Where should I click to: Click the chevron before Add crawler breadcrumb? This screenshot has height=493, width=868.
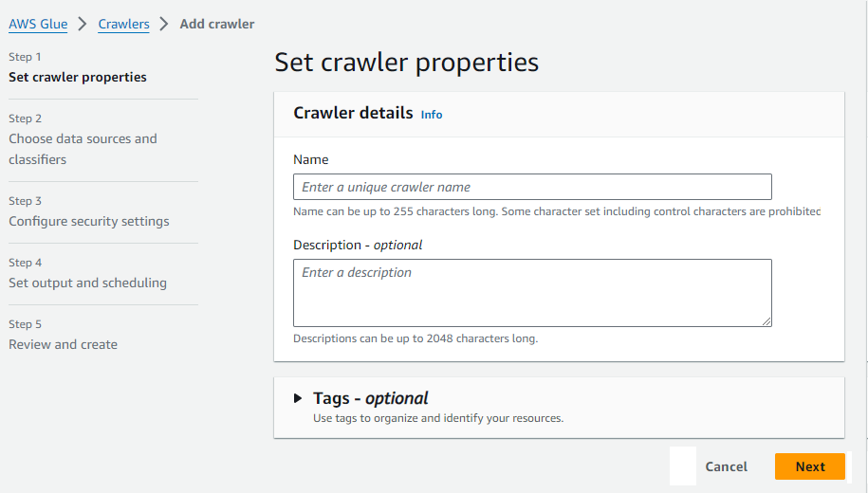164,24
